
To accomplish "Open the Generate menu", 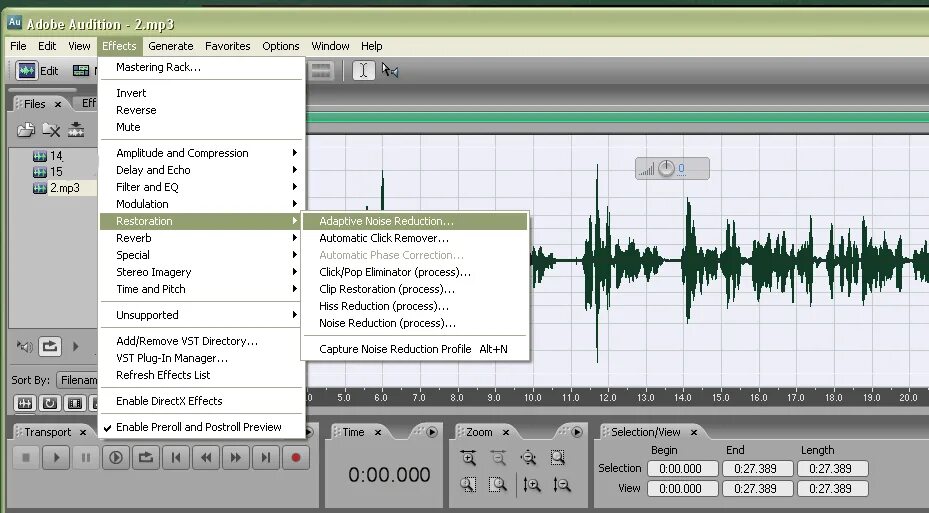I will point(171,46).
